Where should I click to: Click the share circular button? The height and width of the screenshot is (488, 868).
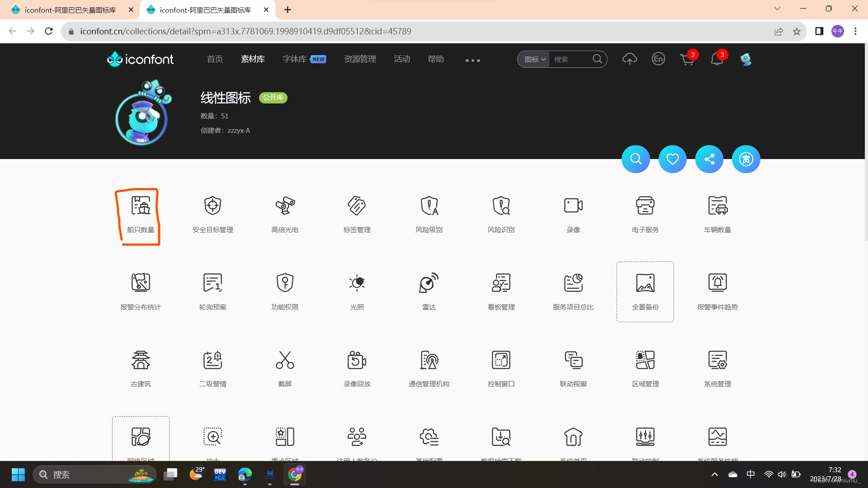[x=709, y=159]
